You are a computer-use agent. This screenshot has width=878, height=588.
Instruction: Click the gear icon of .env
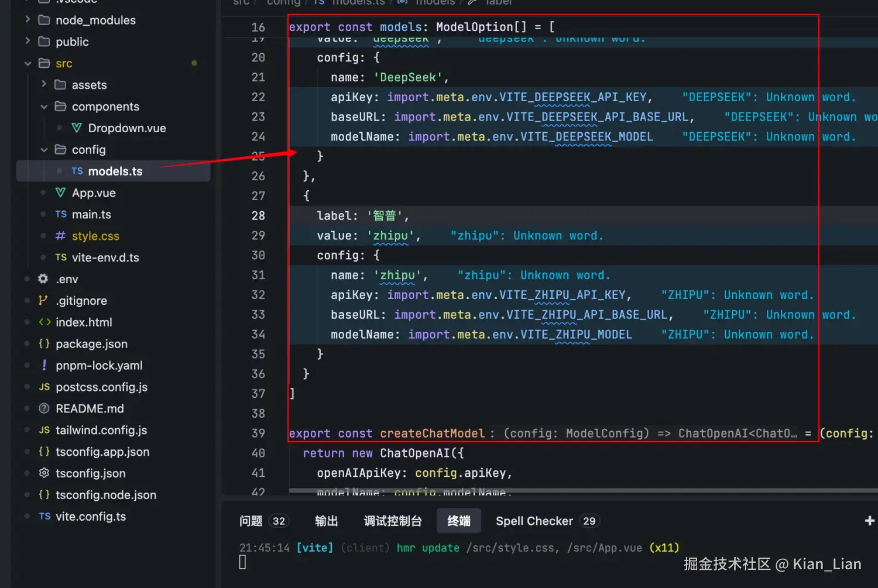43,279
